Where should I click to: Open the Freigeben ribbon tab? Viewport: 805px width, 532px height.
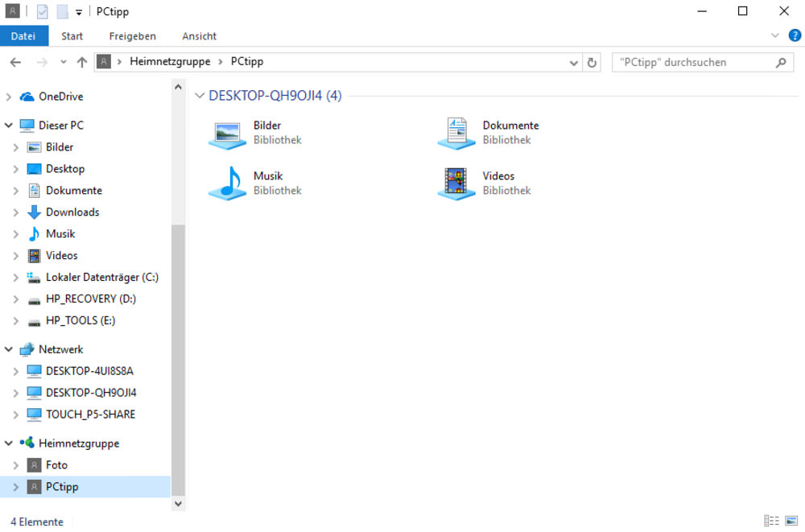coord(133,36)
